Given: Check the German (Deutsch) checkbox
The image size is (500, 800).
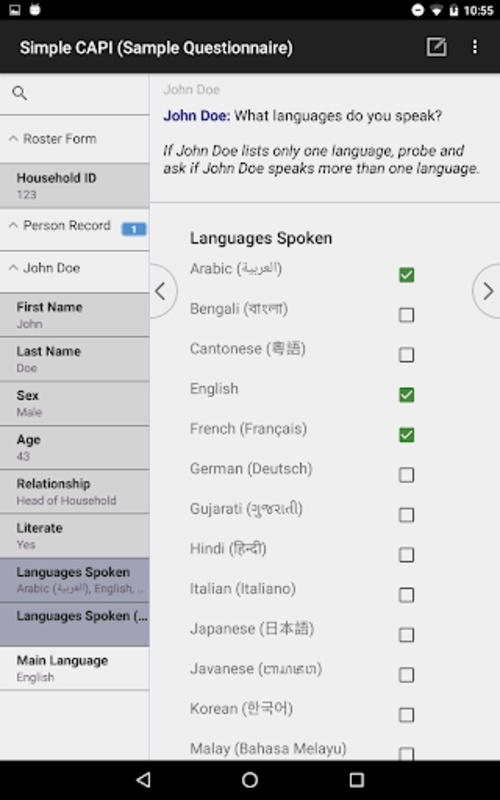Looking at the screenshot, I should pos(406,475).
